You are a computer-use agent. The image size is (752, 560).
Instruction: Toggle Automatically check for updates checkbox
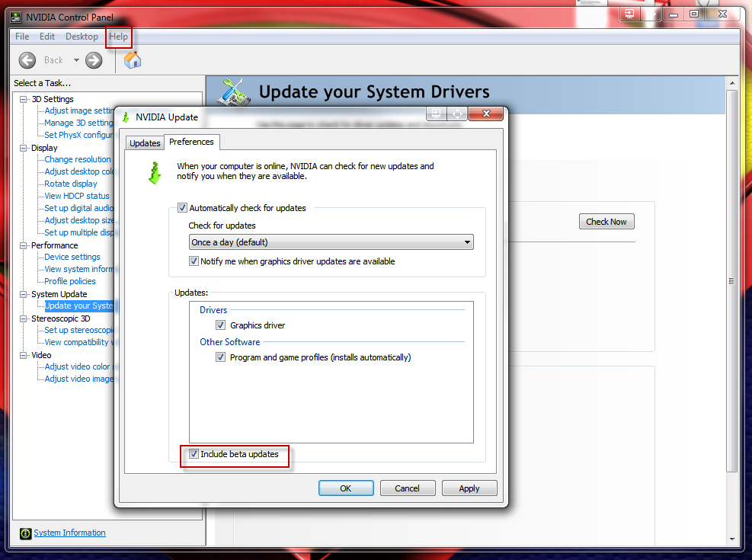182,208
